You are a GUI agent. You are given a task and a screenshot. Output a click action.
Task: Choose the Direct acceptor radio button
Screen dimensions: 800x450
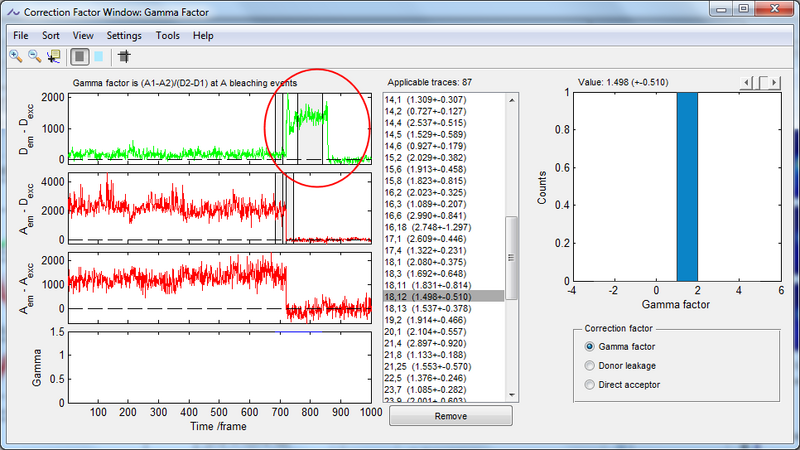(x=590, y=384)
